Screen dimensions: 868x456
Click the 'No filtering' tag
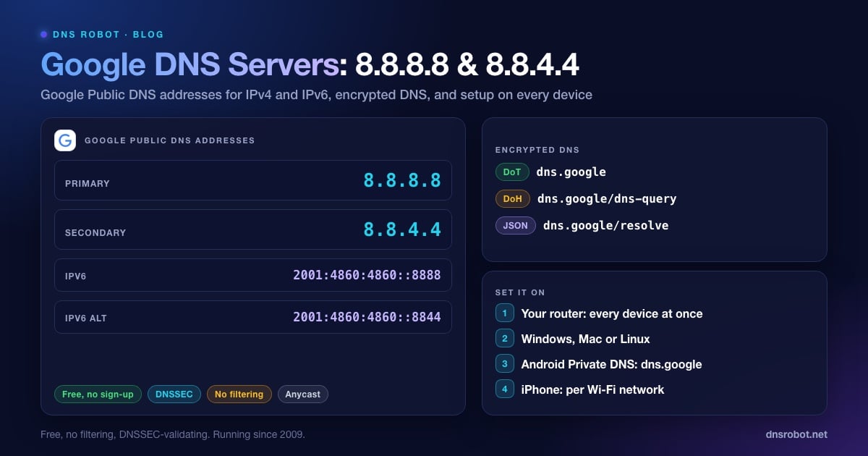click(239, 394)
